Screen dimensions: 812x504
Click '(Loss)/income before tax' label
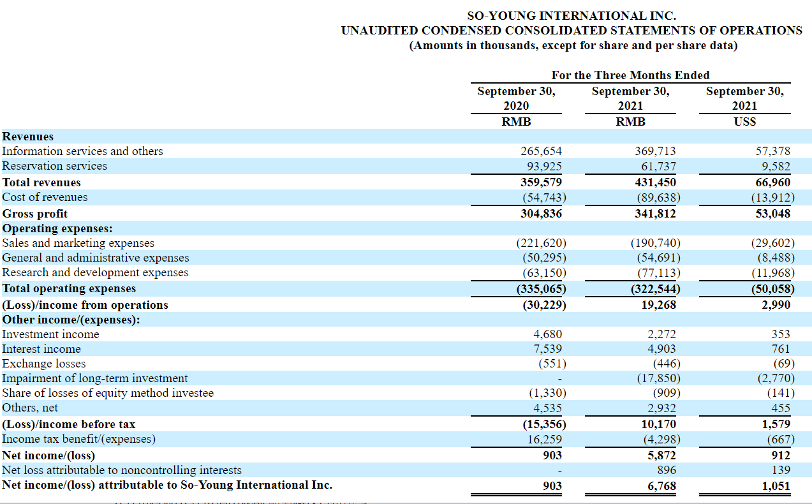(x=69, y=424)
